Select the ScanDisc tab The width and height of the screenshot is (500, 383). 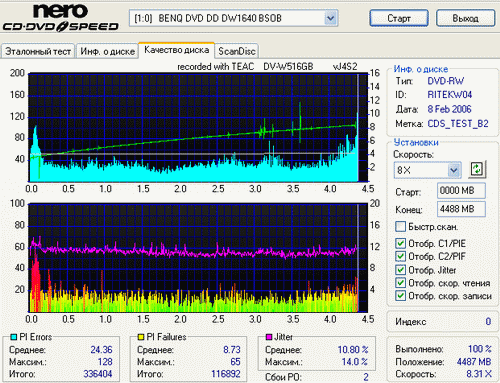click(237, 51)
